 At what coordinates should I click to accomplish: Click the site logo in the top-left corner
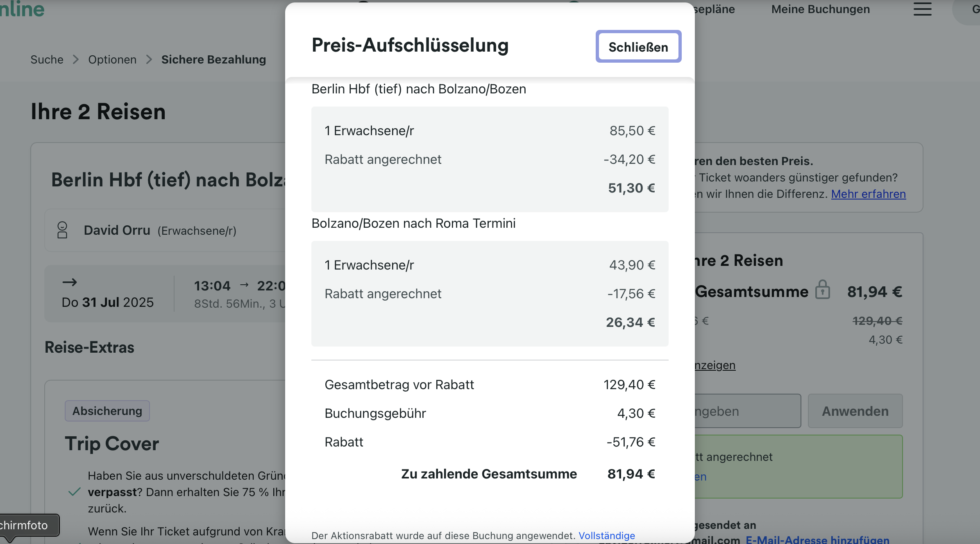tap(23, 9)
